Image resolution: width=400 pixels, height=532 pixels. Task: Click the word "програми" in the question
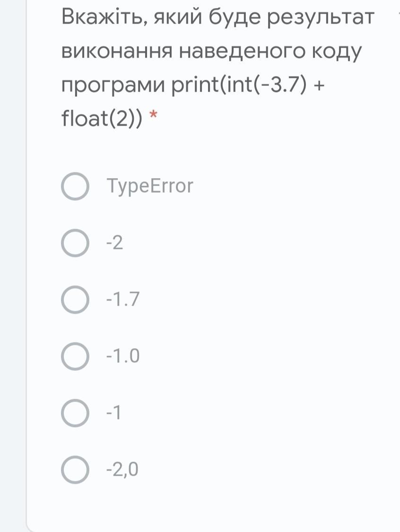(x=113, y=86)
